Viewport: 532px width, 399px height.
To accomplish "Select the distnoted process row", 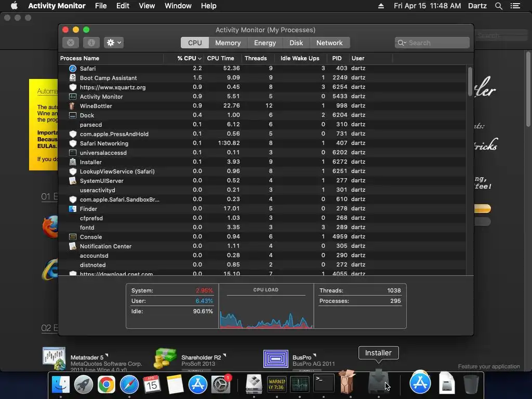I will click(x=262, y=265).
